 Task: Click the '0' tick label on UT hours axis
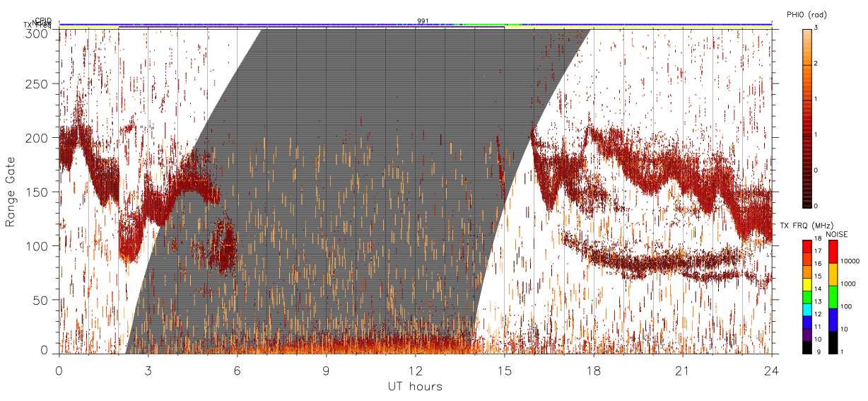point(59,370)
